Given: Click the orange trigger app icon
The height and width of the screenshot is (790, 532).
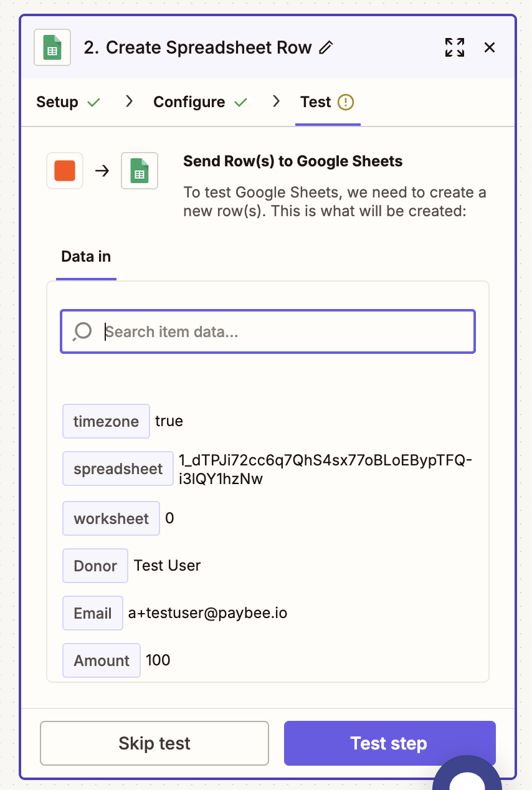Looking at the screenshot, I should [65, 171].
